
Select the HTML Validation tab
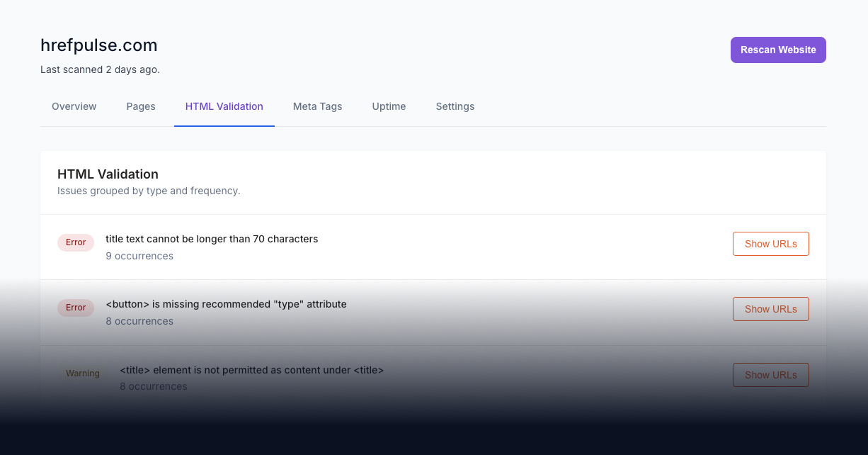(x=224, y=106)
